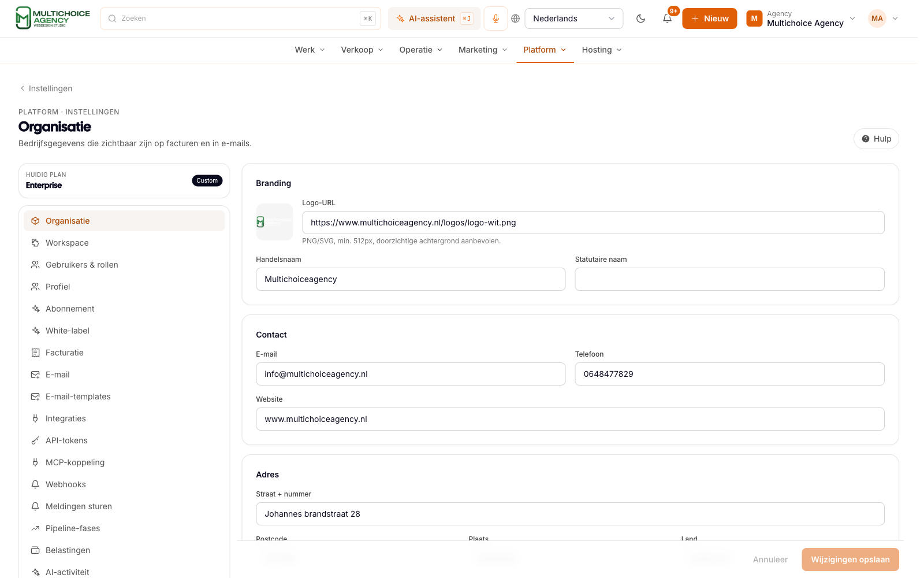Click the Gebruikers & rollen users icon

pos(35,265)
